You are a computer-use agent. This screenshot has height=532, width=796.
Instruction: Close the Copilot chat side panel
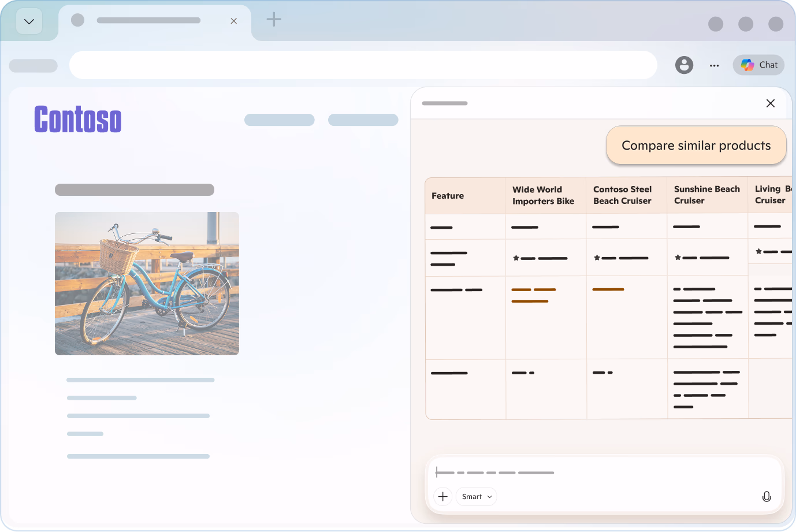click(x=770, y=103)
